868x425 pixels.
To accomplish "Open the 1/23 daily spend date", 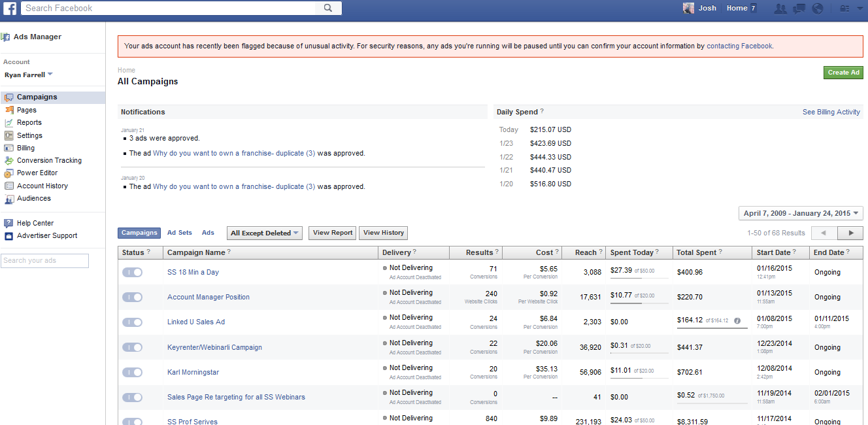I will coord(506,143).
